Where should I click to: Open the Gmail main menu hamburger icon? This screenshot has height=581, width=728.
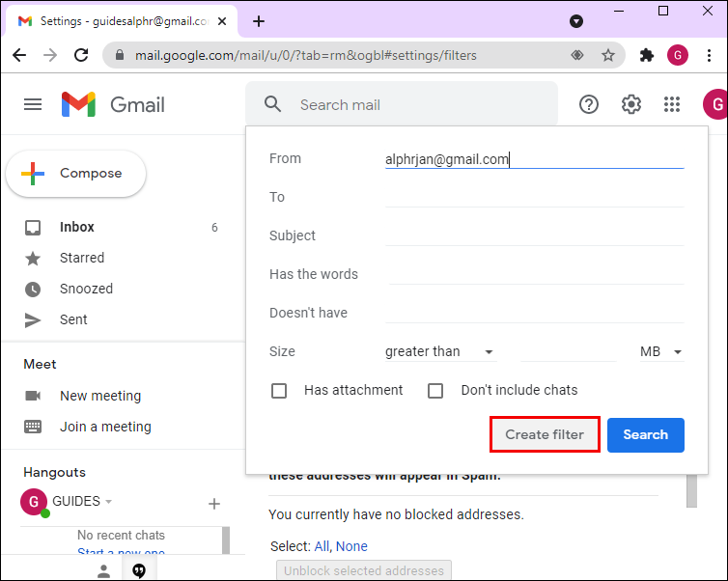click(x=33, y=104)
